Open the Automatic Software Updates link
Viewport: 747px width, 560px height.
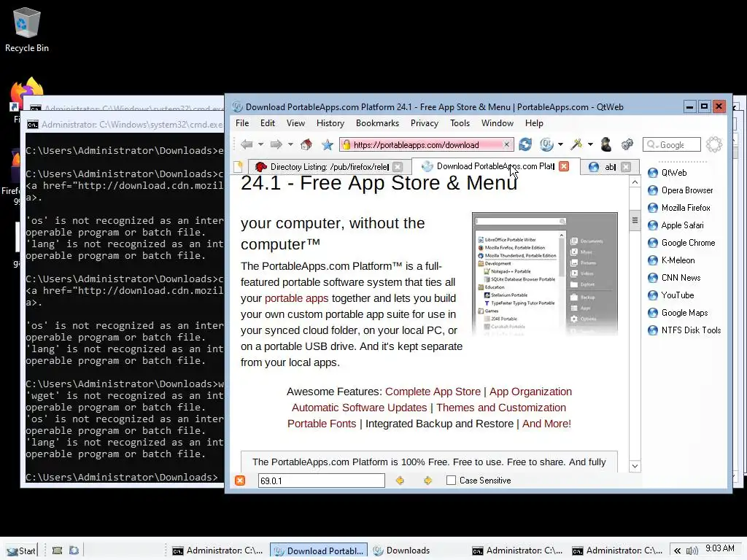pos(359,408)
